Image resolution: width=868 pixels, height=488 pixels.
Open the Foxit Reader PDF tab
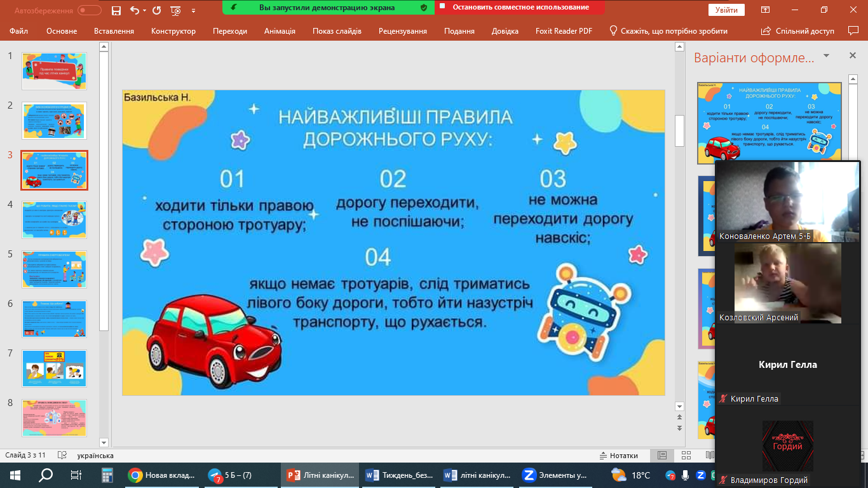[565, 30]
